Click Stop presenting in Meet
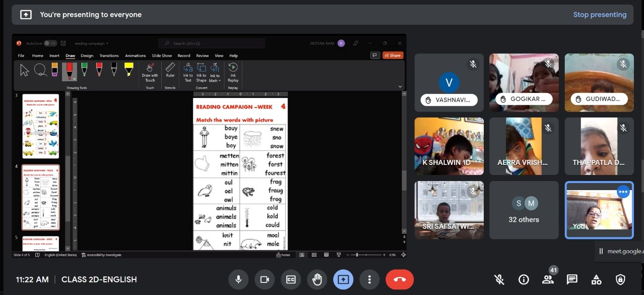644x295 pixels. tap(600, 15)
